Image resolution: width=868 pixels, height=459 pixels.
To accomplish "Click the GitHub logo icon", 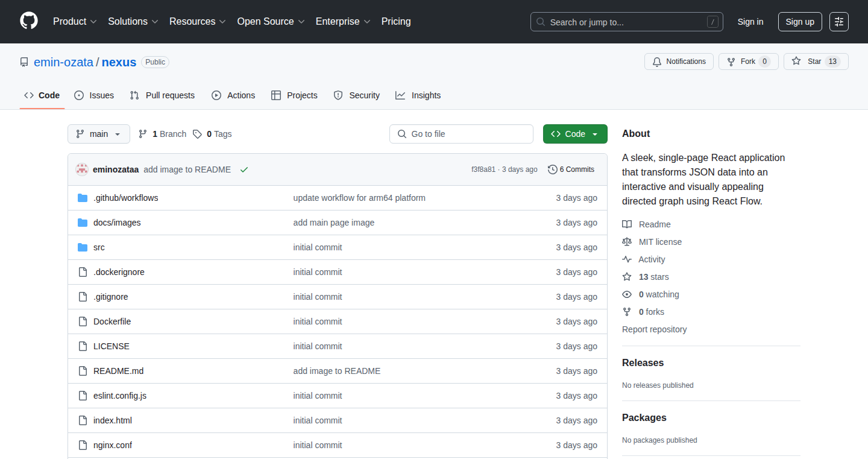I will coord(29,21).
